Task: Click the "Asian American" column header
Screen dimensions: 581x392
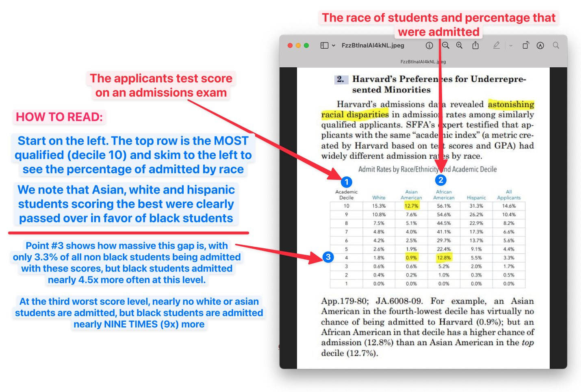Action: 411,195
